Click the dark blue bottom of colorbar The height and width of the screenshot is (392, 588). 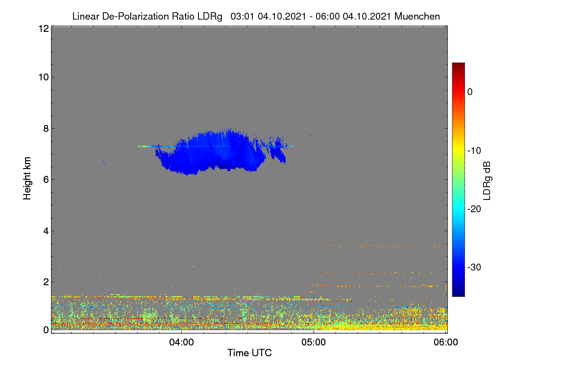[x=458, y=293]
